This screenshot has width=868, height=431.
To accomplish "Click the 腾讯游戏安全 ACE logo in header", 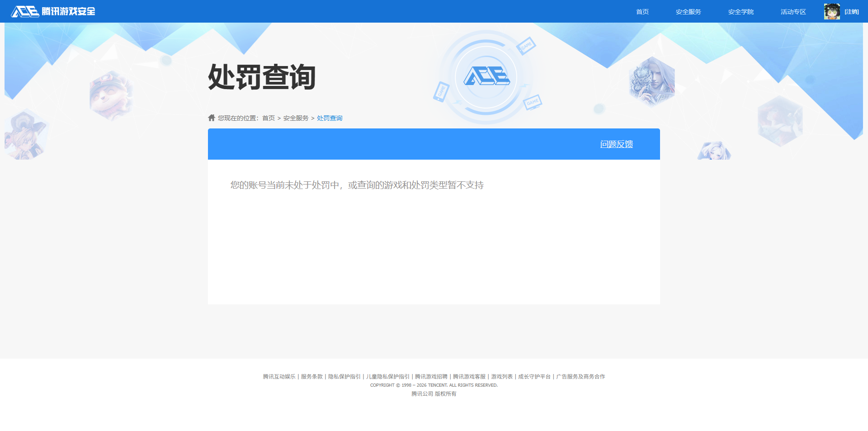I will coord(53,11).
